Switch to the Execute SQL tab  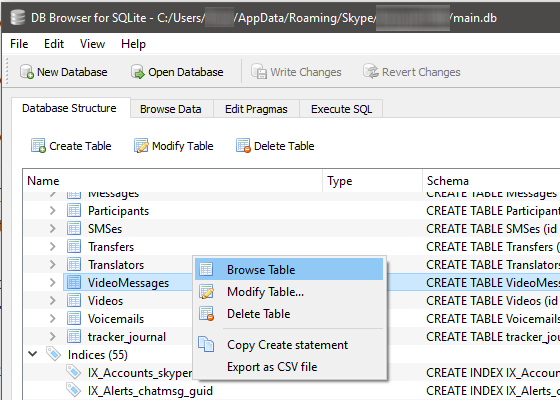[341, 109]
